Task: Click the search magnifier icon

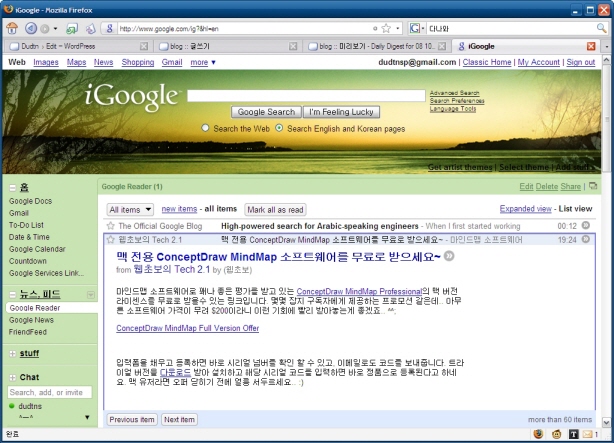Action: (x=601, y=28)
